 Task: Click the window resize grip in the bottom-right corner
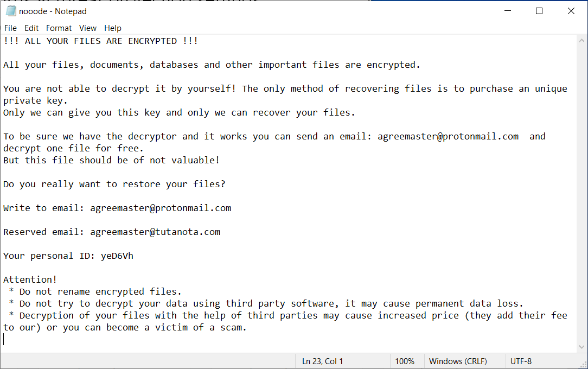(x=583, y=365)
